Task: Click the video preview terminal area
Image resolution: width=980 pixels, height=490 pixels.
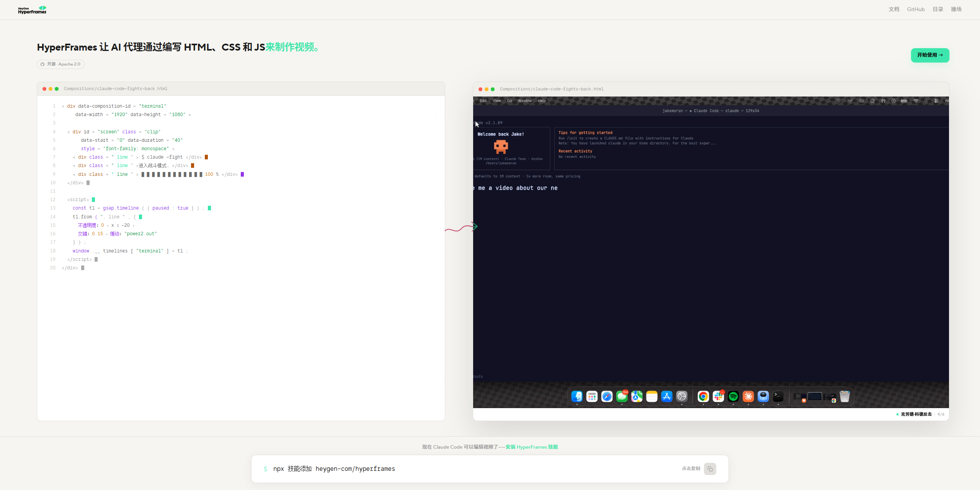Action: [x=711, y=252]
